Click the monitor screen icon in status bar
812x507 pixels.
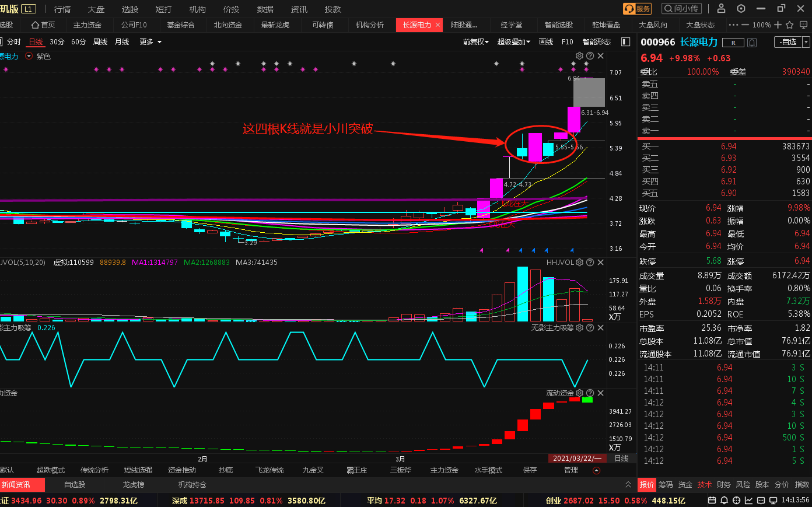773,500
